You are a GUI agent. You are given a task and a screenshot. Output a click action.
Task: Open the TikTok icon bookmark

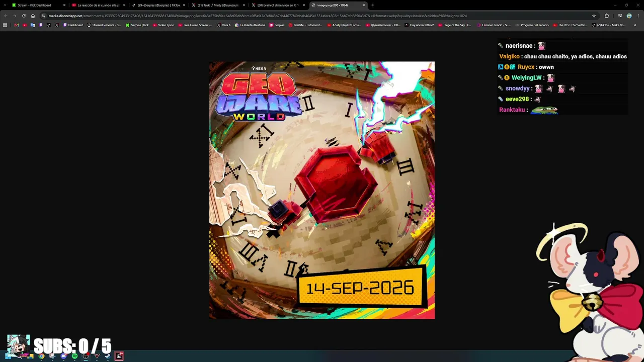point(49,25)
